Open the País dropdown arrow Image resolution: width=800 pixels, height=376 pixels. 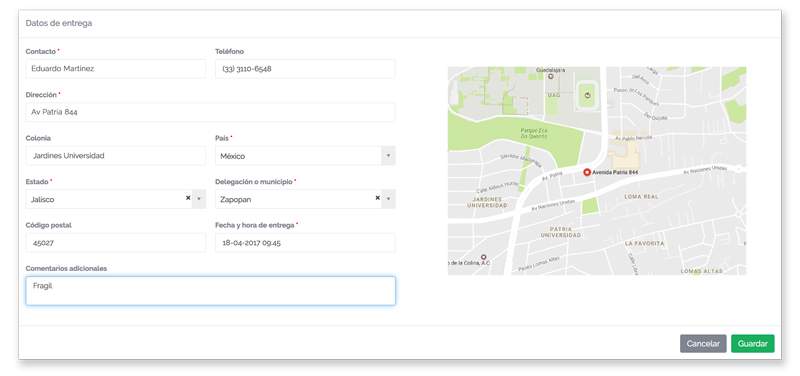click(x=388, y=156)
